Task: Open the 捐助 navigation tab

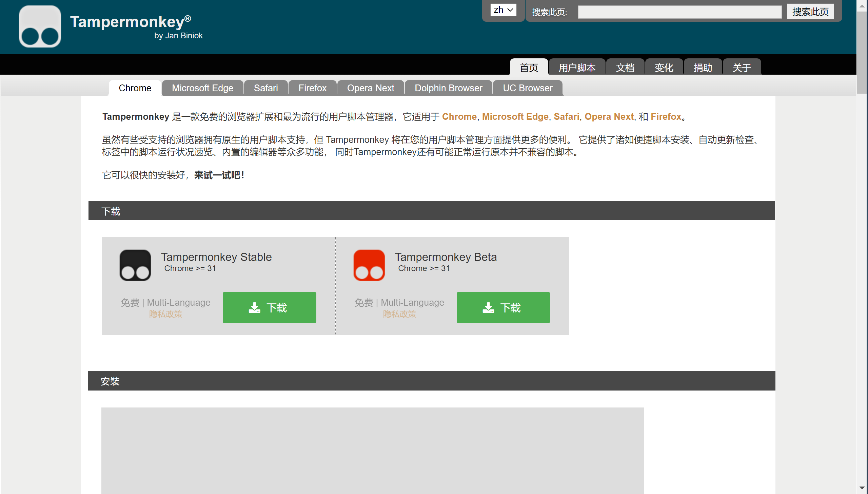Action: tap(703, 67)
